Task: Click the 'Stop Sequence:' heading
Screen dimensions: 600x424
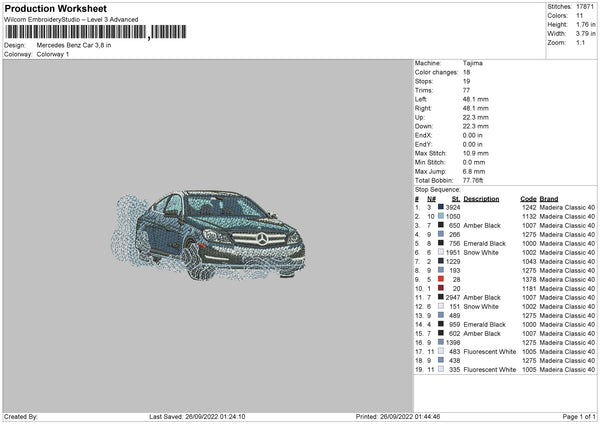Action: (x=437, y=190)
